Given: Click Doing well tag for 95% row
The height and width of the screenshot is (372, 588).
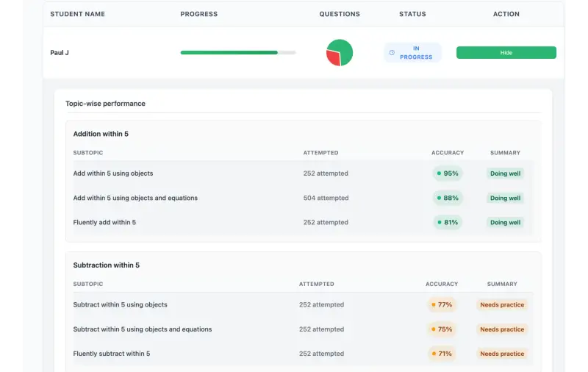Looking at the screenshot, I should tap(505, 174).
